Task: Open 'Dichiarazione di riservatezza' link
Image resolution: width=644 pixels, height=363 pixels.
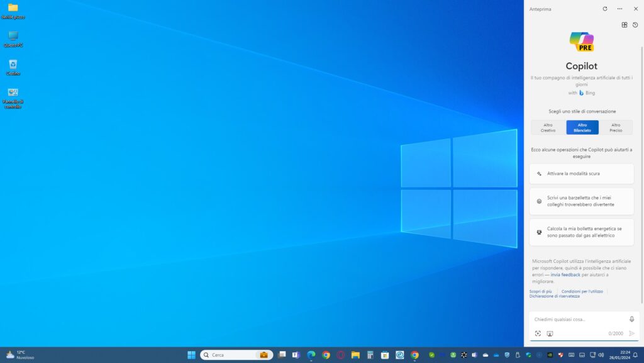Action: point(555,296)
